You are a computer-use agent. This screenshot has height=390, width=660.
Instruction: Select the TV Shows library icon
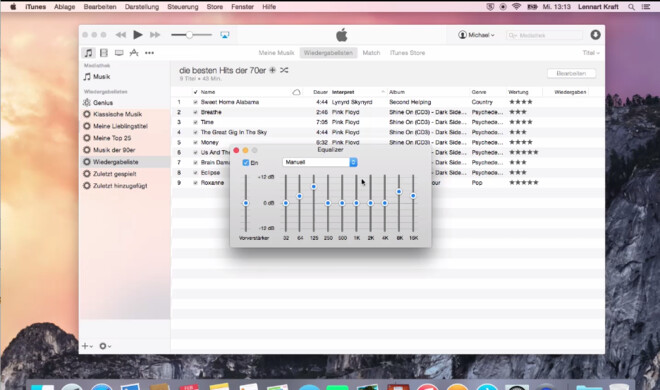[119, 53]
